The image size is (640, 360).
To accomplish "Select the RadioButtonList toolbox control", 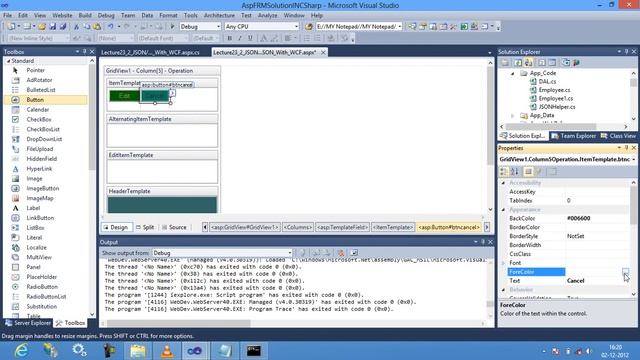I will tap(46, 296).
